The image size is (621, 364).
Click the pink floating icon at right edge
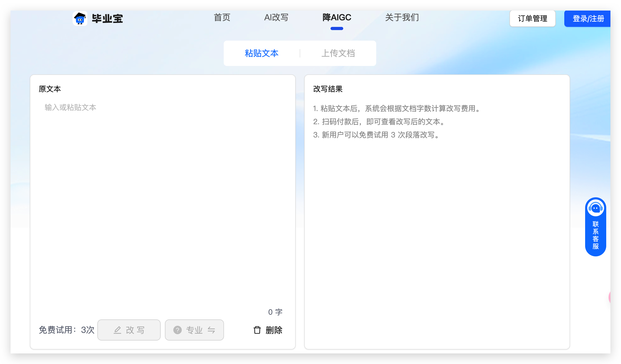point(610,297)
